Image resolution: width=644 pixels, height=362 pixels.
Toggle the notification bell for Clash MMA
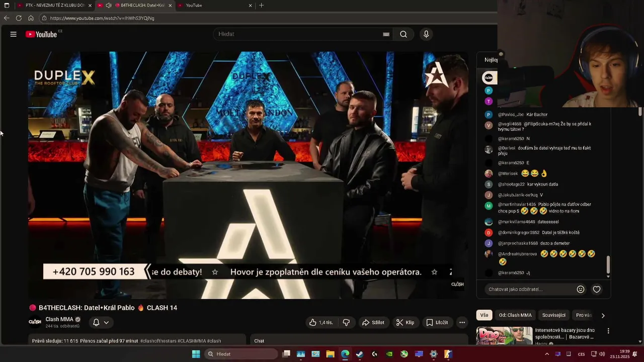[96, 322]
